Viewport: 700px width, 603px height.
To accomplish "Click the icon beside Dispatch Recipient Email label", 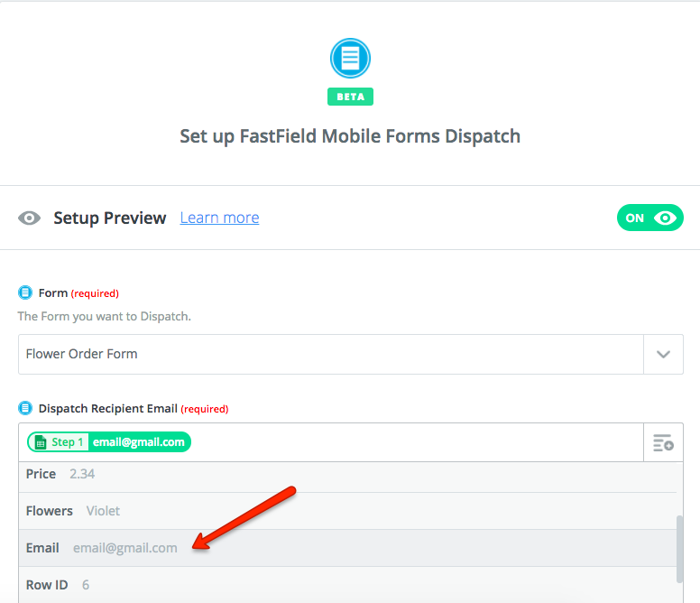I will click(25, 408).
